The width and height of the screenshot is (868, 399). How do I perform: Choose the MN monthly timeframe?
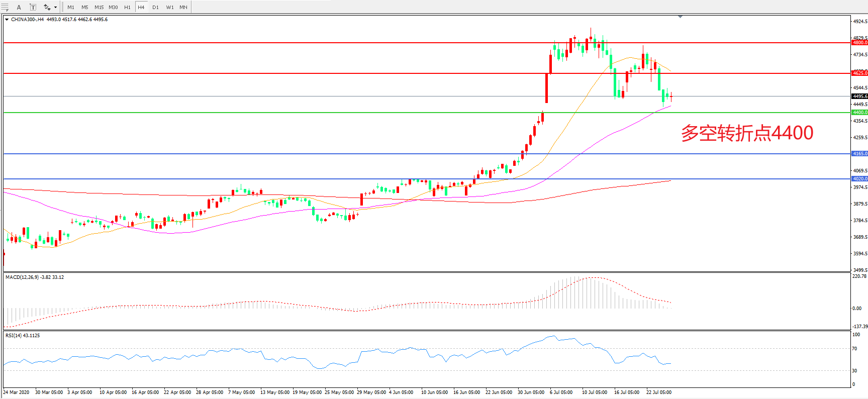pos(183,7)
